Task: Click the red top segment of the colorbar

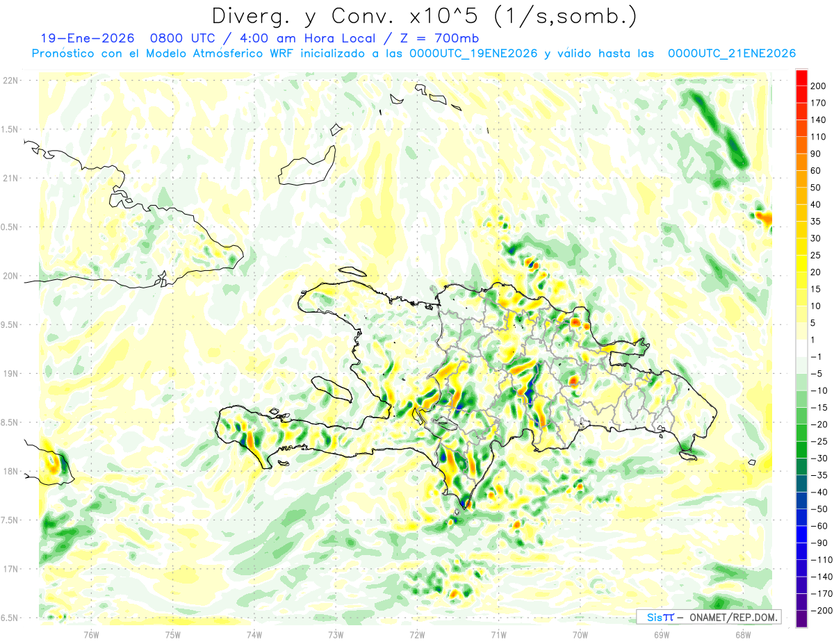Action: pos(801,78)
